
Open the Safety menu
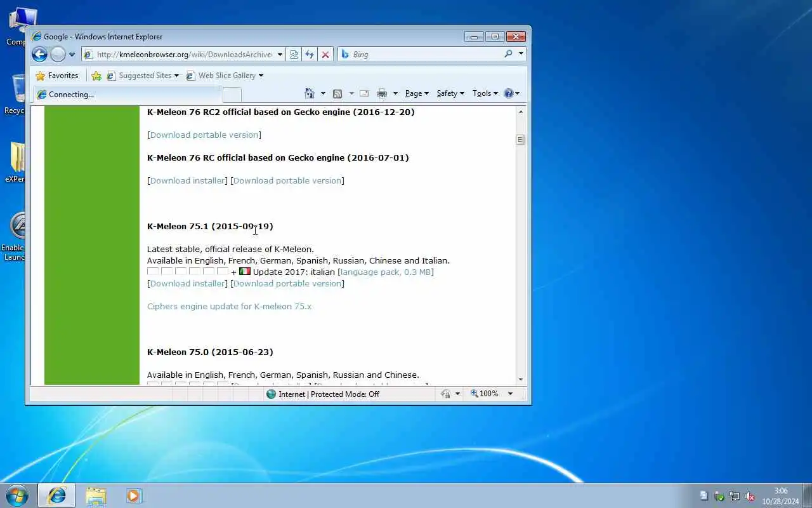450,93
